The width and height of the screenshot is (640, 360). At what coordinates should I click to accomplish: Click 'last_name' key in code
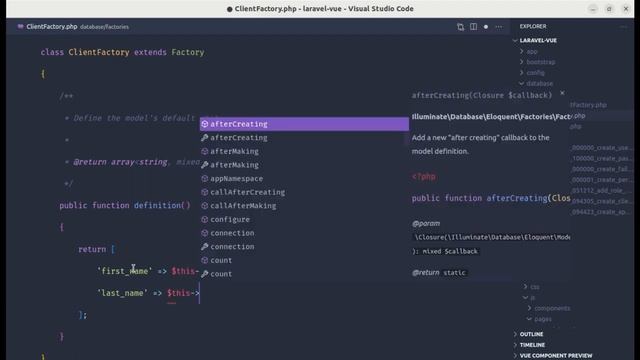point(122,293)
